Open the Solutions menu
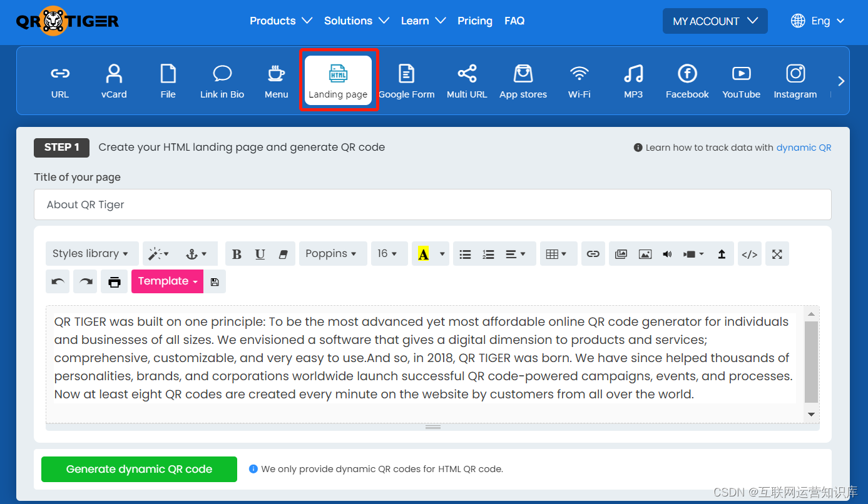 click(x=357, y=21)
